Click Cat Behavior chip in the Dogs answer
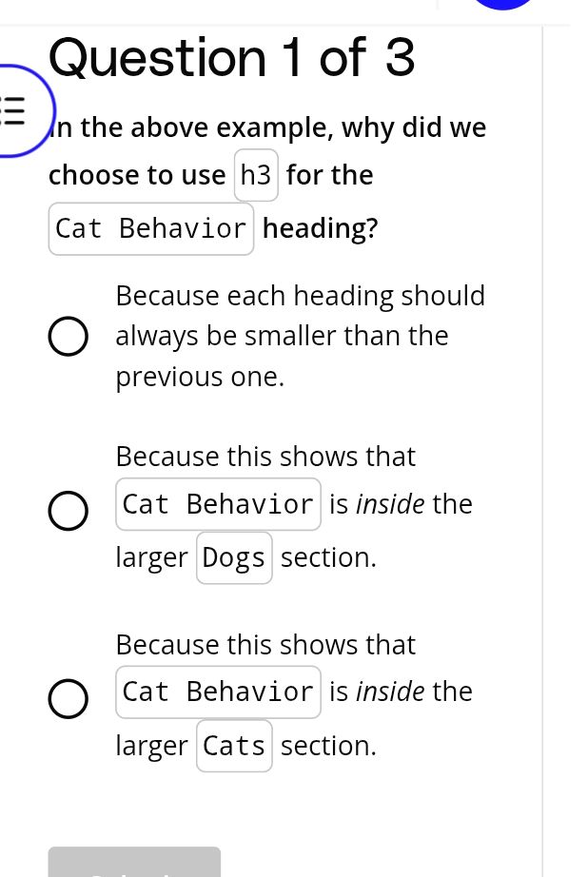The width and height of the screenshot is (588, 877). pos(218,504)
